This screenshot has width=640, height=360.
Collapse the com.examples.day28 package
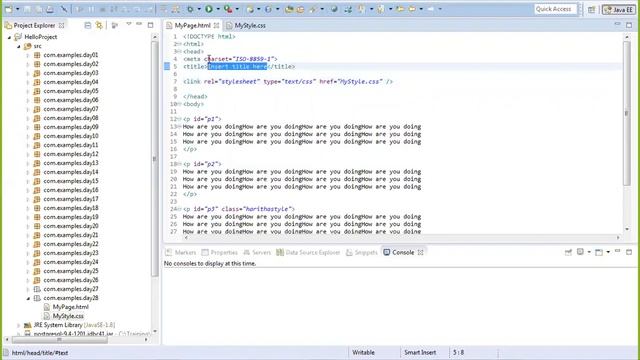[x=28, y=298]
